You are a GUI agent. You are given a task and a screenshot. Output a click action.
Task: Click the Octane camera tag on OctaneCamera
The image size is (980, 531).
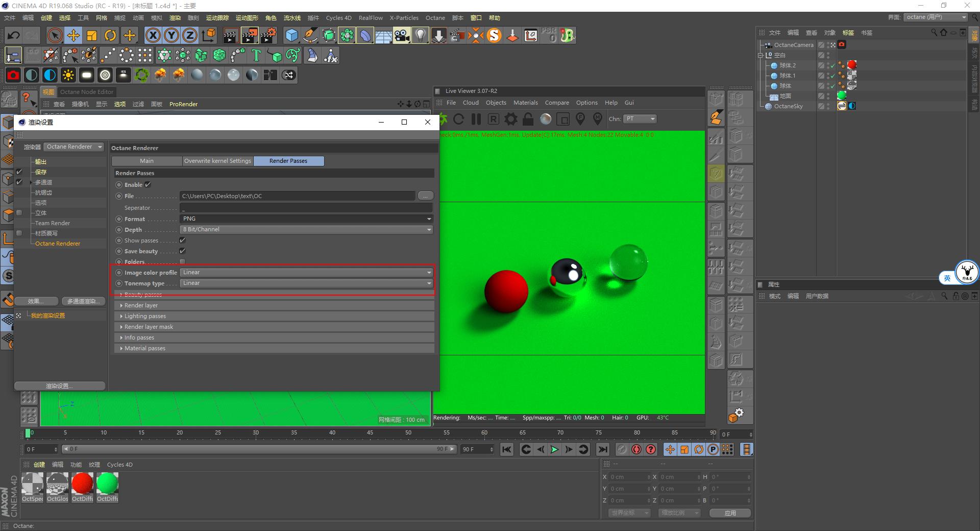(x=841, y=44)
